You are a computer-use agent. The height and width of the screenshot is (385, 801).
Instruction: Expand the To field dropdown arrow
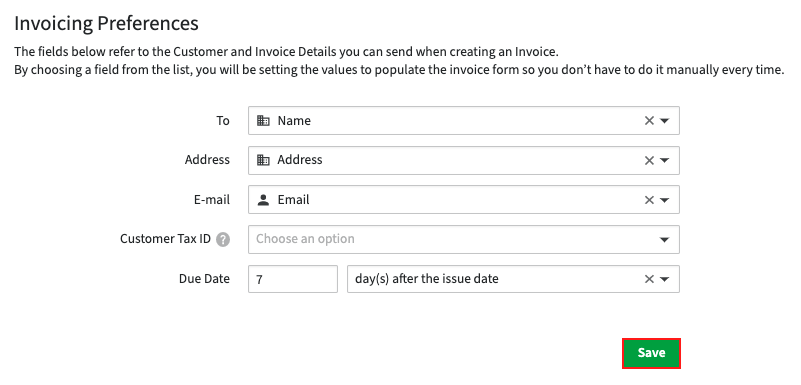click(664, 121)
